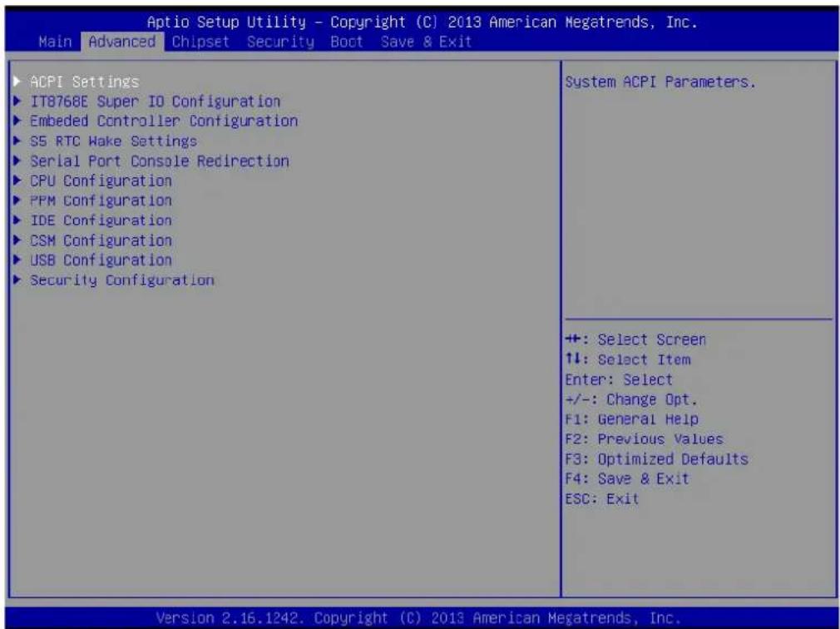Open CSM Configuration submenu
Viewport: 840px width, 629px height.
tap(101, 240)
